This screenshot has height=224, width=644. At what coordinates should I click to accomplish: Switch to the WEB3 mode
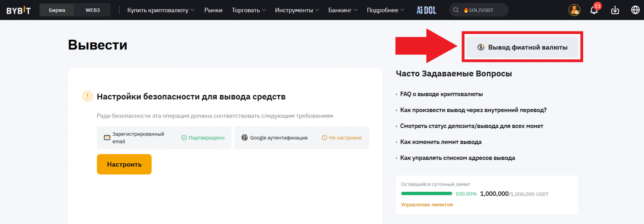pos(93,10)
